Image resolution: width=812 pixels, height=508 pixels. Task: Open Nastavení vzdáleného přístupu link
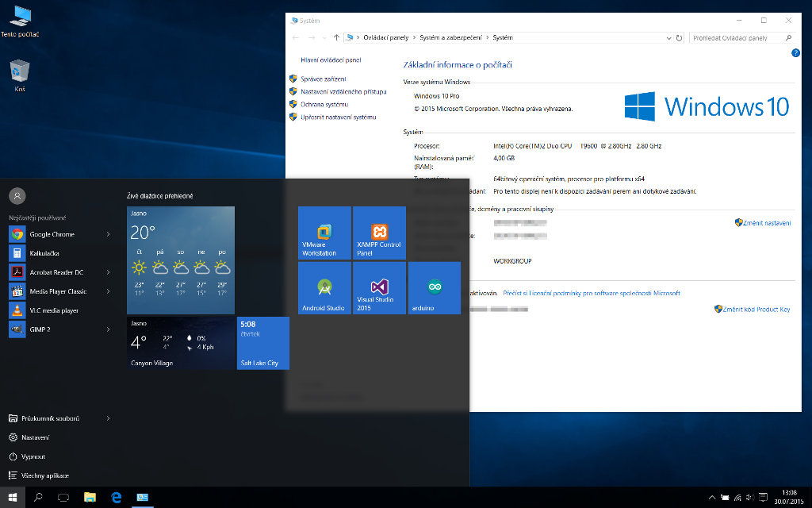(343, 92)
